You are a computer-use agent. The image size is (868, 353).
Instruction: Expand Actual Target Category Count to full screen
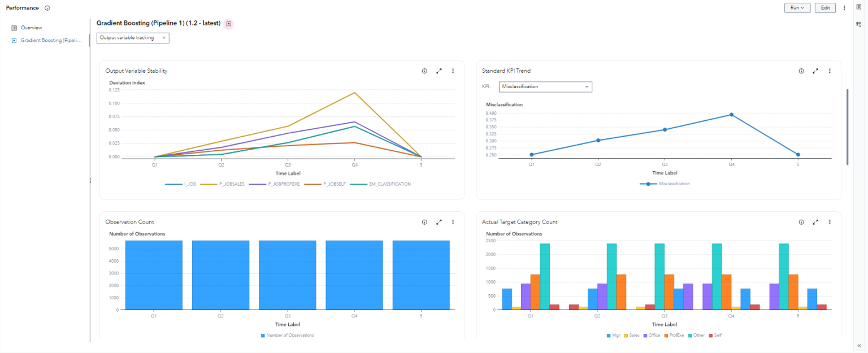click(x=815, y=222)
